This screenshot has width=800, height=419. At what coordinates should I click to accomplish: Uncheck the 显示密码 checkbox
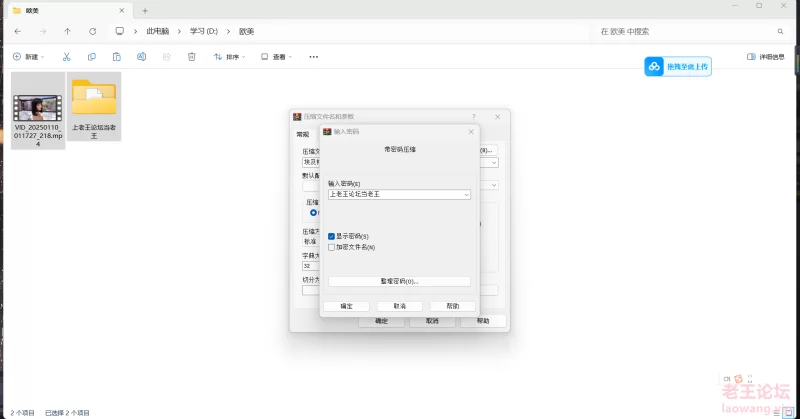[331, 236]
